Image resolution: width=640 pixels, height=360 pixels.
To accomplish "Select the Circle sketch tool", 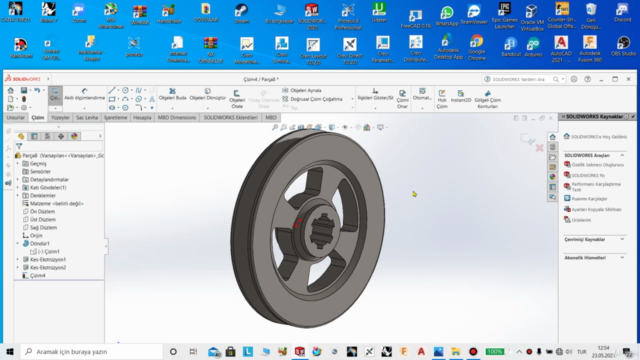I will 125,90.
